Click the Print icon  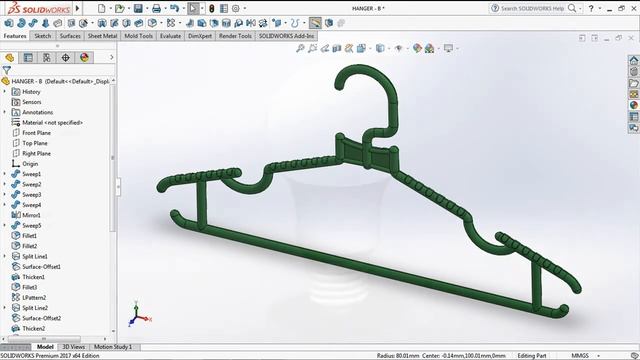coord(156,8)
